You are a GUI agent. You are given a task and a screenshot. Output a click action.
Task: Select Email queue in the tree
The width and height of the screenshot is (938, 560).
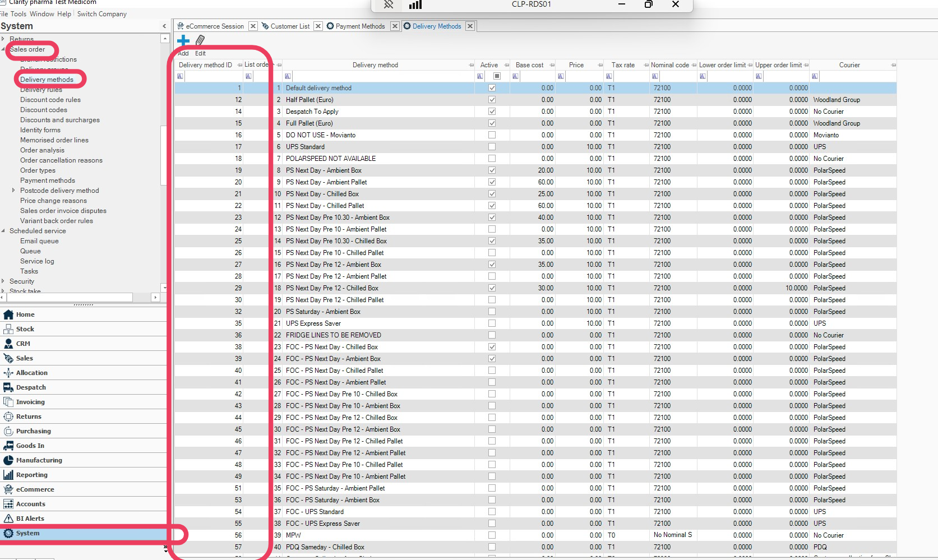coord(39,241)
